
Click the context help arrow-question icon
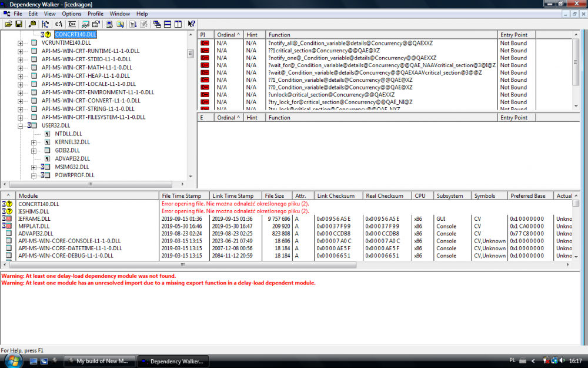tap(191, 24)
